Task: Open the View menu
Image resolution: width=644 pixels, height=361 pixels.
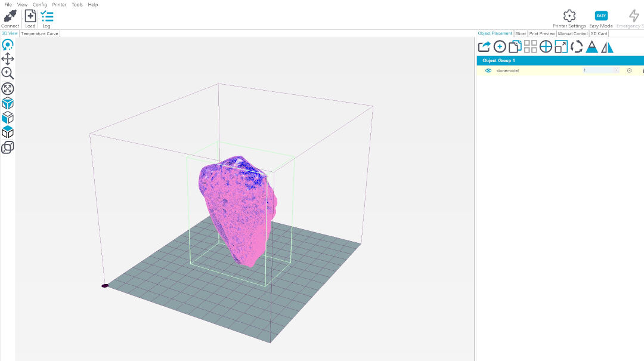Action: tap(22, 5)
